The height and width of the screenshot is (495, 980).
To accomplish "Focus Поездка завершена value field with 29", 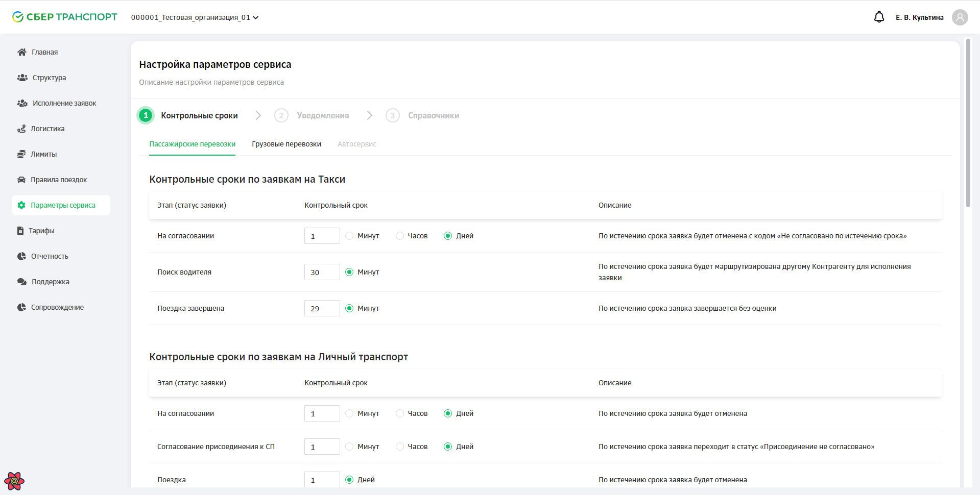I will click(322, 308).
